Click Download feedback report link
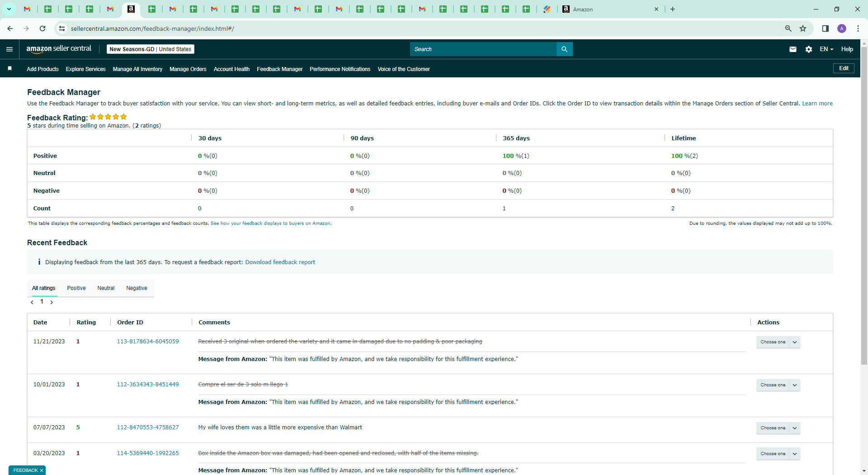Screen dimensions: 868x475 [x=280, y=262]
